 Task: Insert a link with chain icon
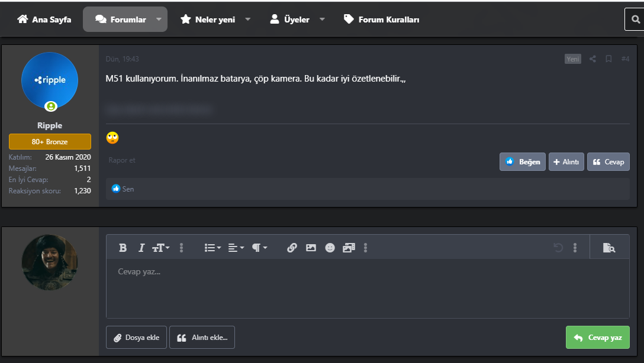click(292, 248)
